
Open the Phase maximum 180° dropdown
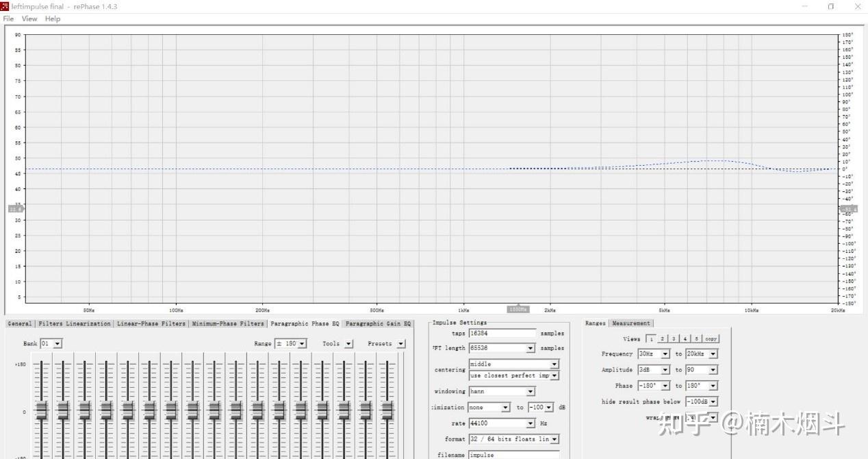pyautogui.click(x=702, y=386)
